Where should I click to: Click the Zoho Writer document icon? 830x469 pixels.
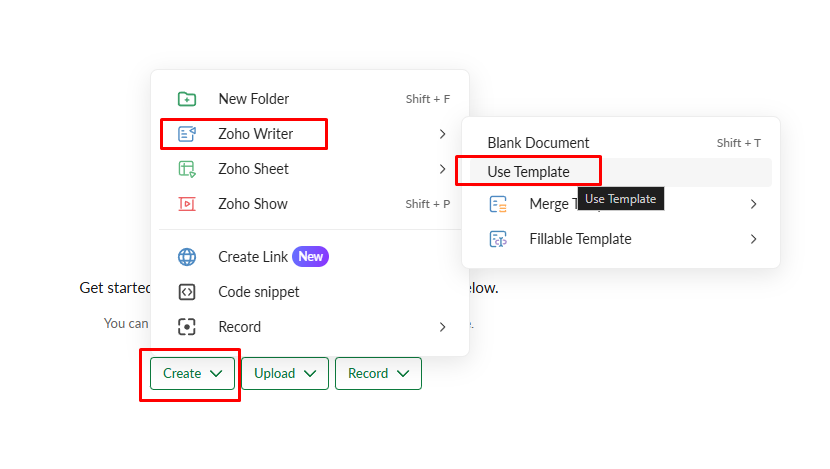187,134
